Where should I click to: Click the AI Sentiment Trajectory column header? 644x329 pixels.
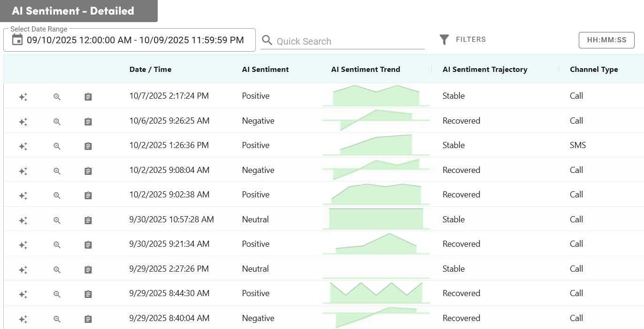tap(485, 69)
